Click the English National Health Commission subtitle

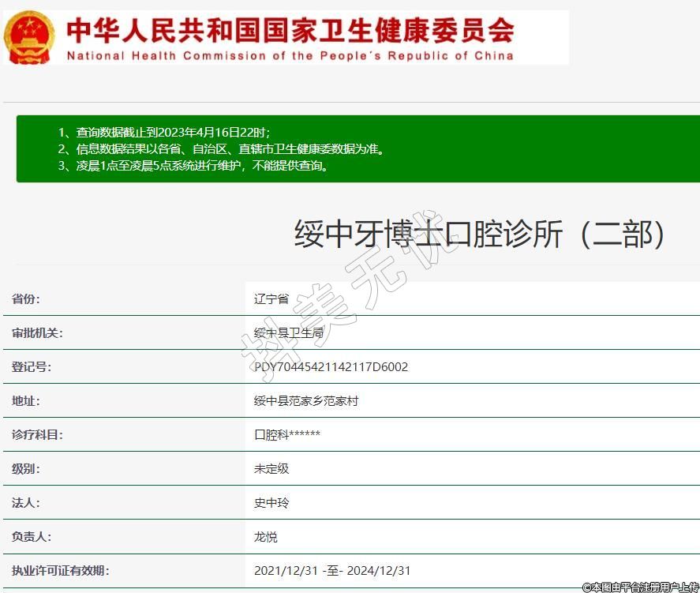click(290, 56)
